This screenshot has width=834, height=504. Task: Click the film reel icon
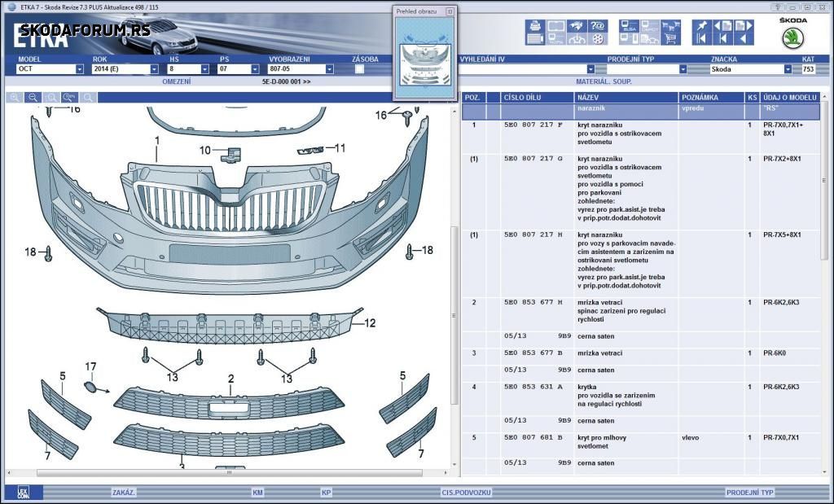[x=598, y=38]
